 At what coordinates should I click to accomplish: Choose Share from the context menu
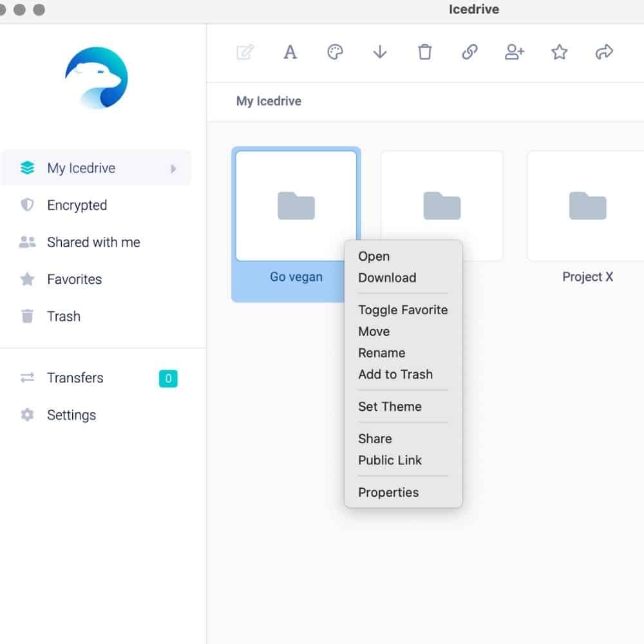coord(403,439)
